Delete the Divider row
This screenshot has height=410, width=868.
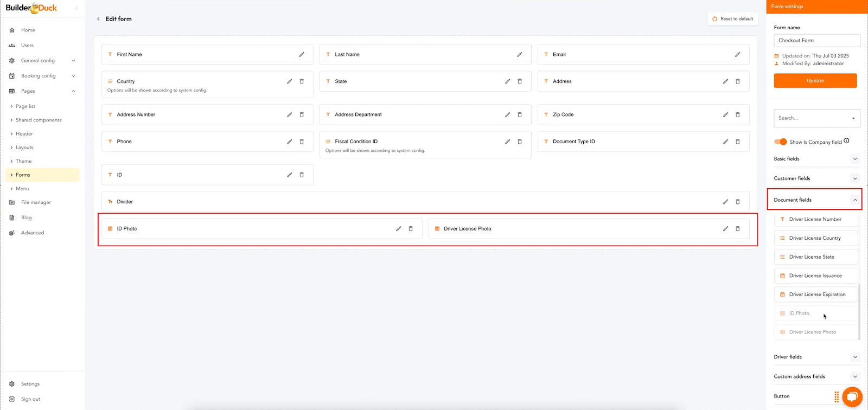coord(737,202)
